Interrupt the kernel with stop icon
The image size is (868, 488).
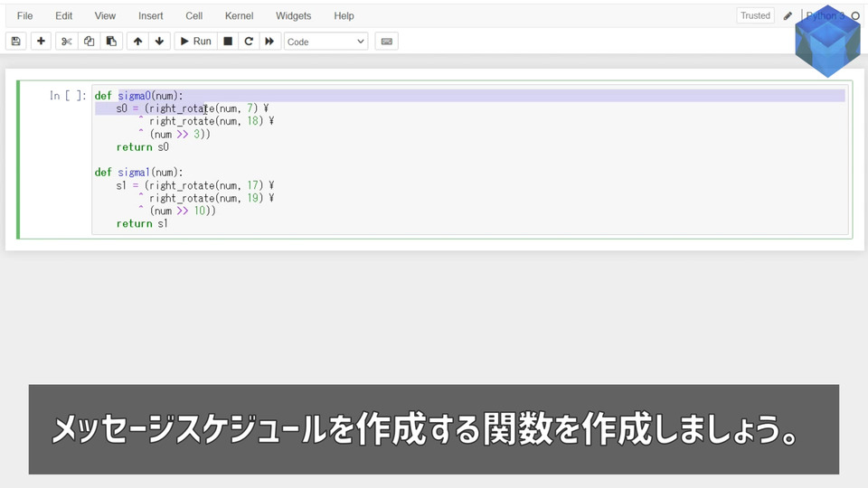[228, 42]
